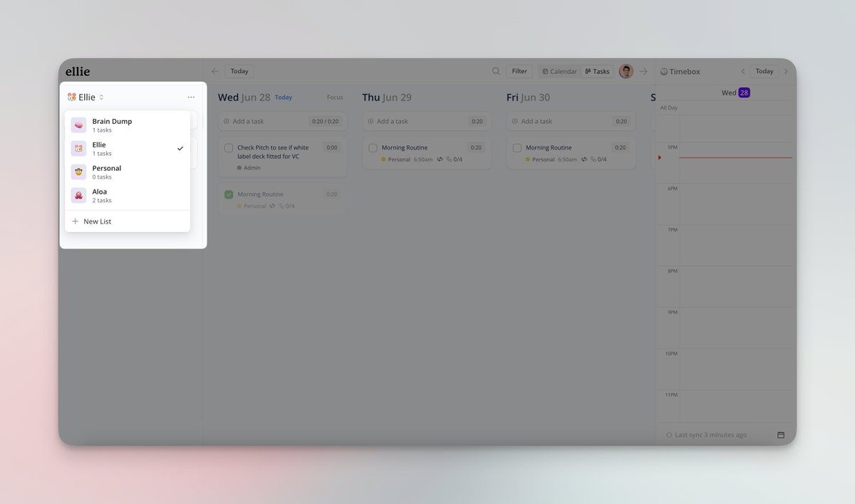
Task: Uncheck the completed Morning Routine on Wednesday
Action: tap(229, 194)
